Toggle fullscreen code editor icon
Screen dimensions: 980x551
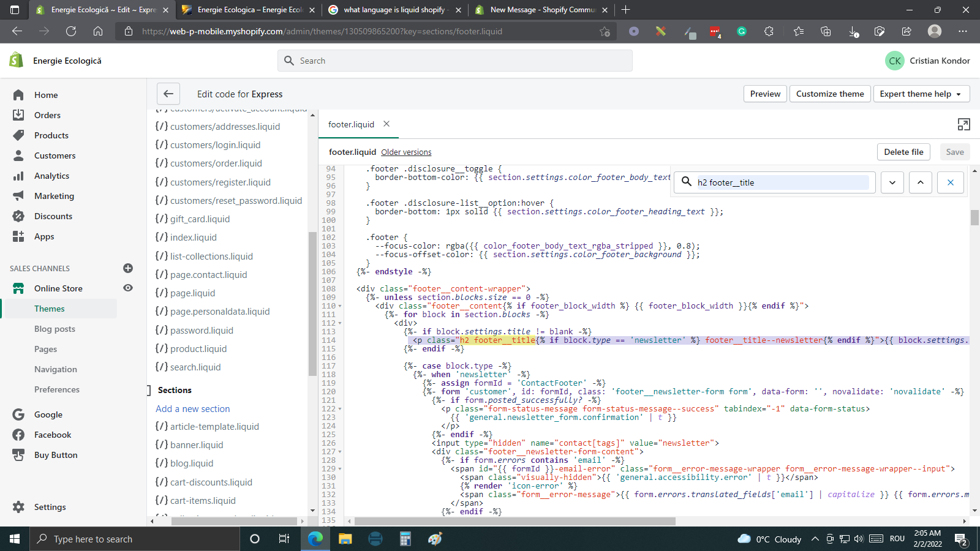[x=963, y=124]
